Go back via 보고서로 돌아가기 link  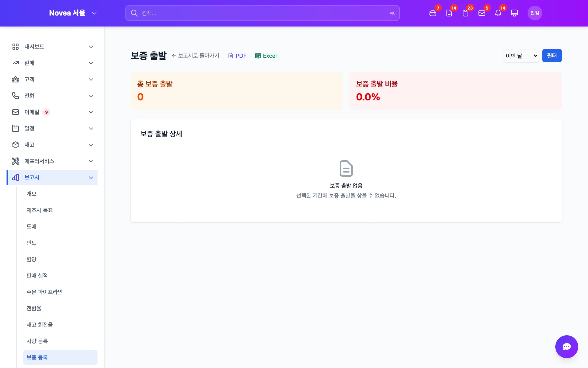tap(195, 56)
